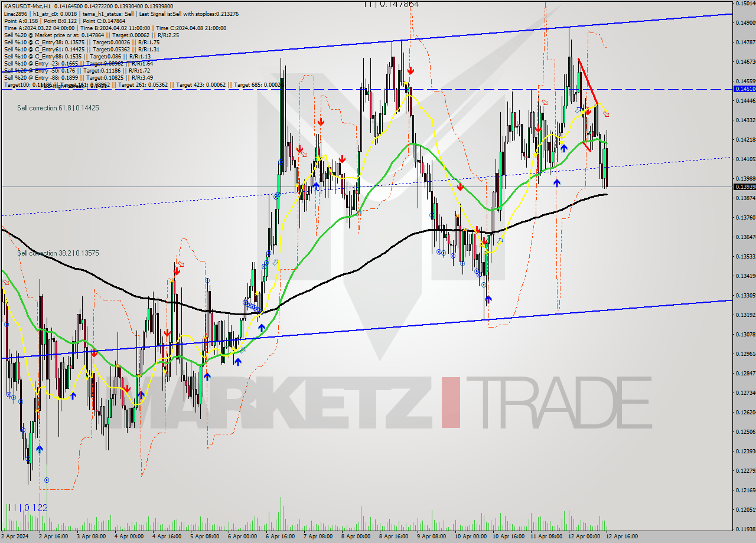Click the 0.14787 price axis label
Screen dimensions: 756x543
coord(745,42)
